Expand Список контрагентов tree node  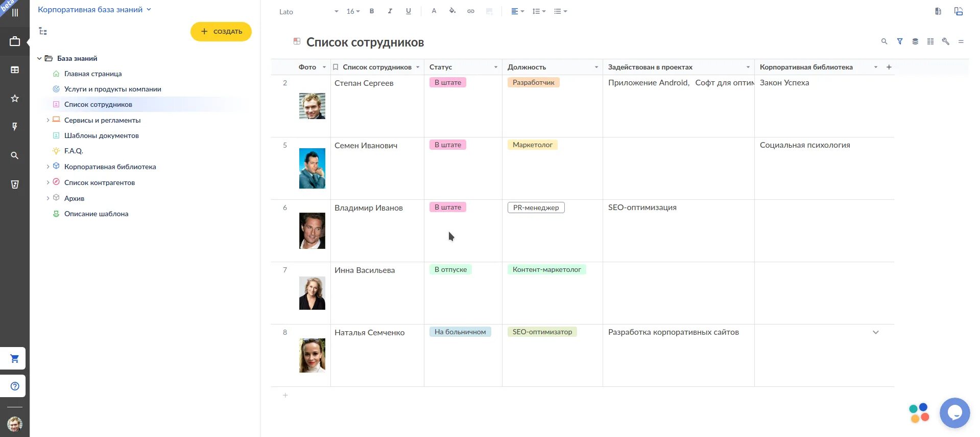(48, 182)
